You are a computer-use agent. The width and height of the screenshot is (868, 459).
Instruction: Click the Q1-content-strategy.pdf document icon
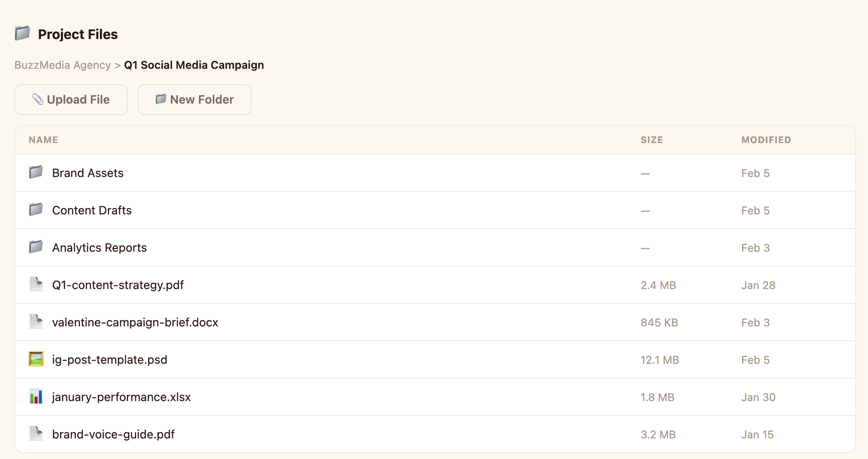36,284
